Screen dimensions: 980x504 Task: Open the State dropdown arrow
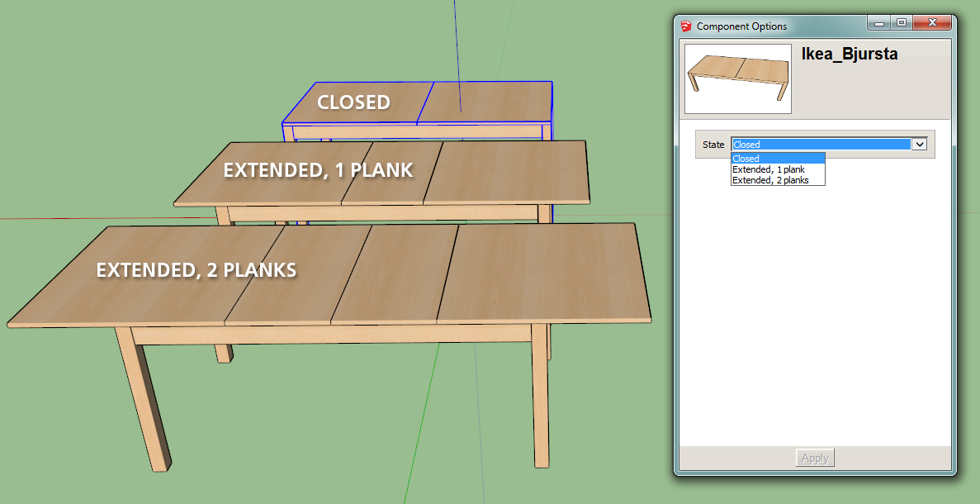(x=919, y=145)
